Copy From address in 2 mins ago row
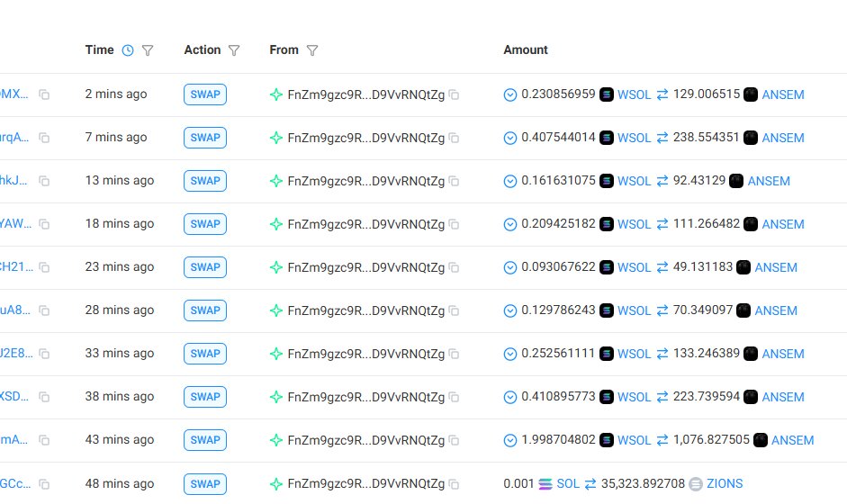Screen dimensions: 847x504 click(455, 94)
